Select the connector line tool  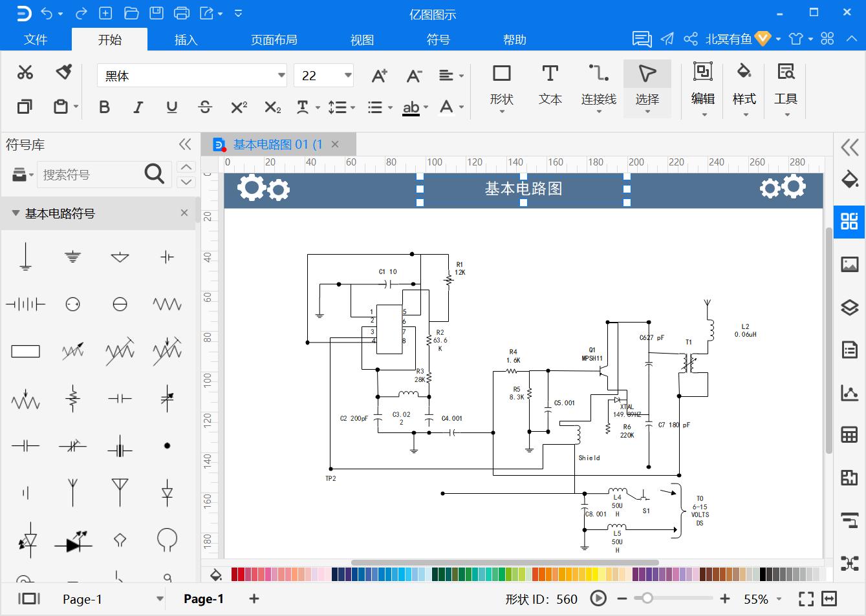point(598,85)
